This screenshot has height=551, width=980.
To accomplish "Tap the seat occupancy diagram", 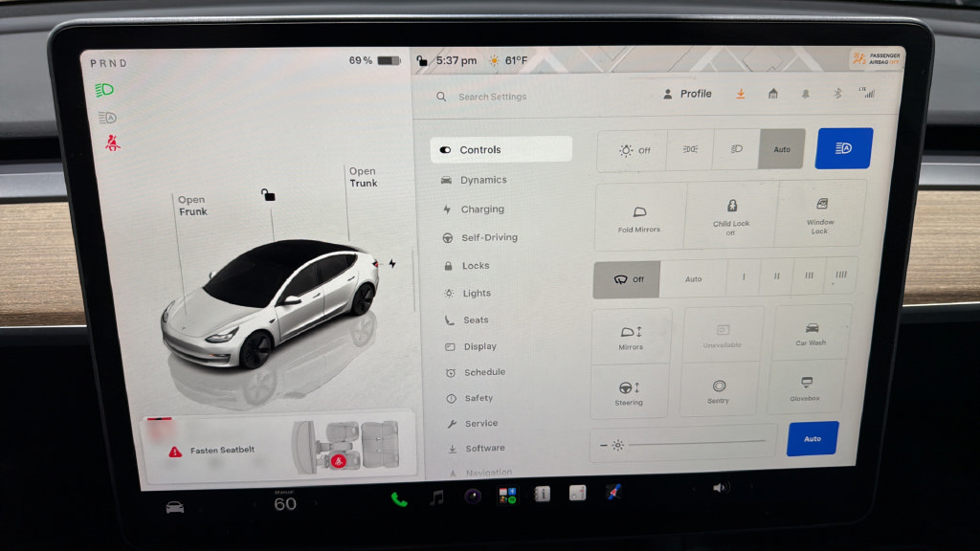I will pos(345,446).
